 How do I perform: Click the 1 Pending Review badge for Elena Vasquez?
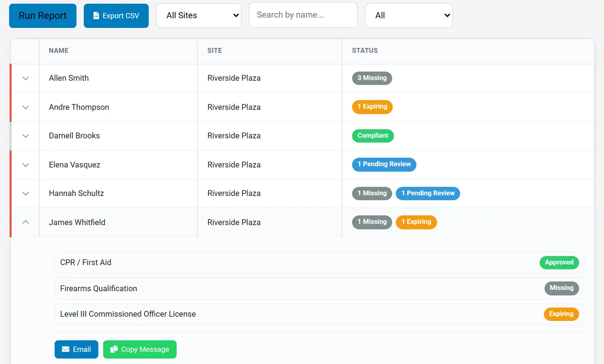(384, 164)
